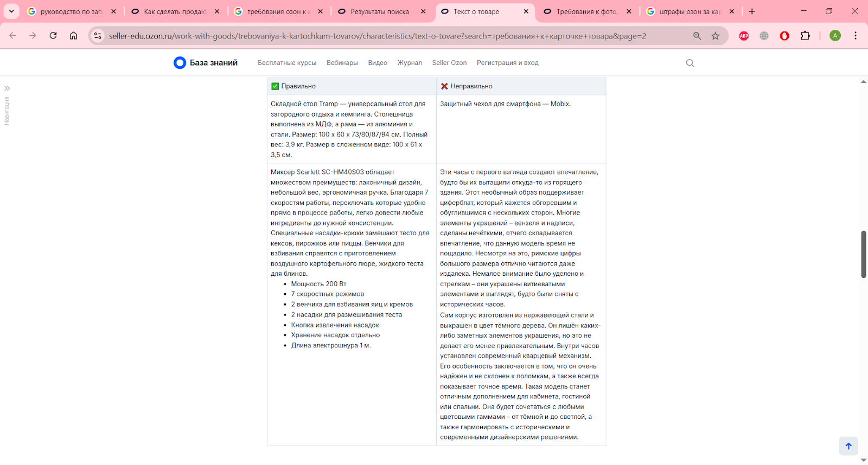868x465 pixels.
Task: Close the 'Требования к фото' tab
Action: pyautogui.click(x=629, y=11)
